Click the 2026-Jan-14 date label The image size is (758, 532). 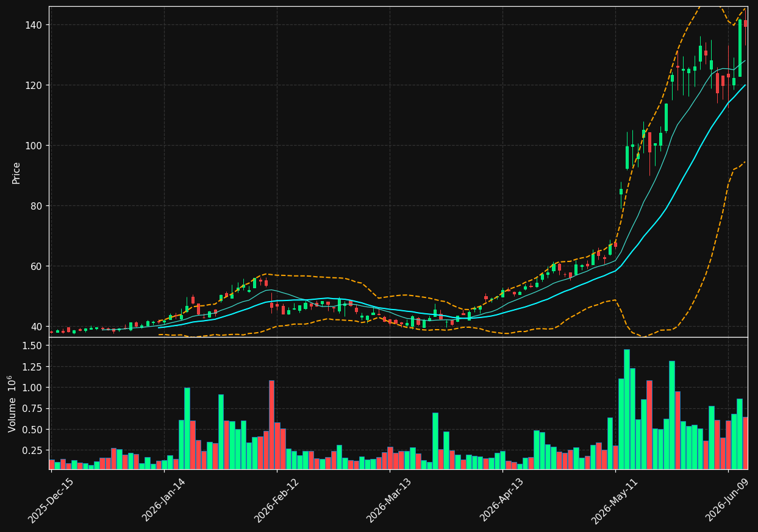coord(163,501)
